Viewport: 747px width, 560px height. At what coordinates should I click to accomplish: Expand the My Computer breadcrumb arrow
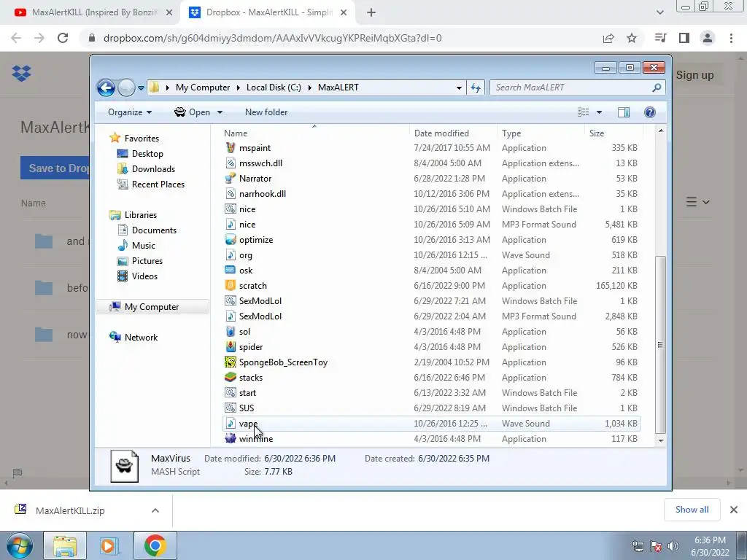tap(239, 87)
